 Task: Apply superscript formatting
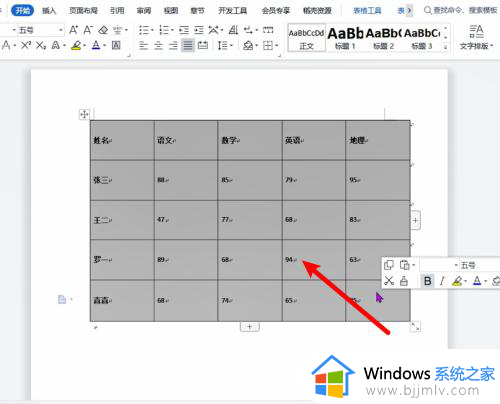point(26,45)
